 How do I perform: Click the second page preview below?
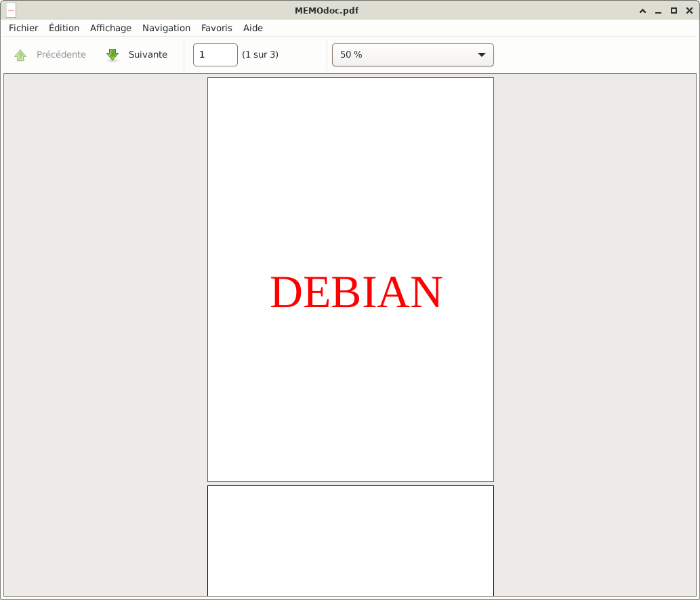pyautogui.click(x=350, y=540)
